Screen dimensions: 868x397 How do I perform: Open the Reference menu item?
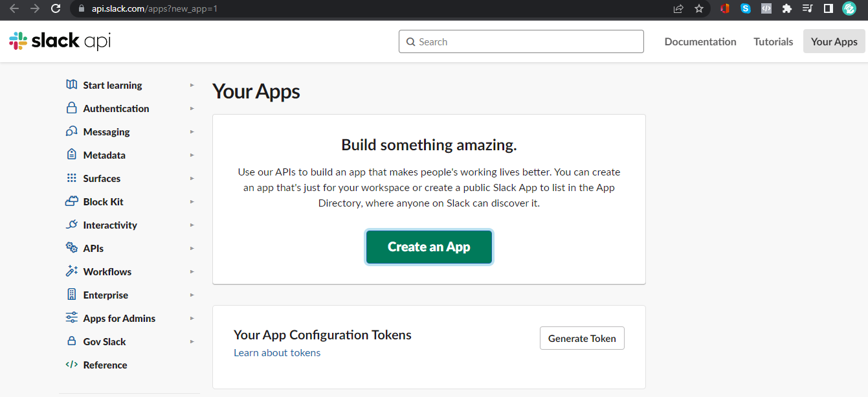106,365
